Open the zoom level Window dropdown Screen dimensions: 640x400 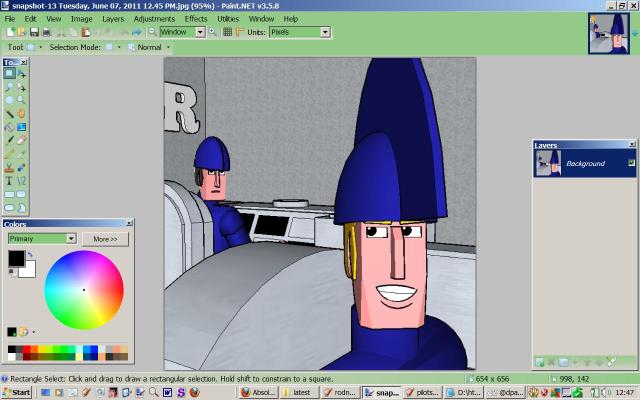coord(200,32)
